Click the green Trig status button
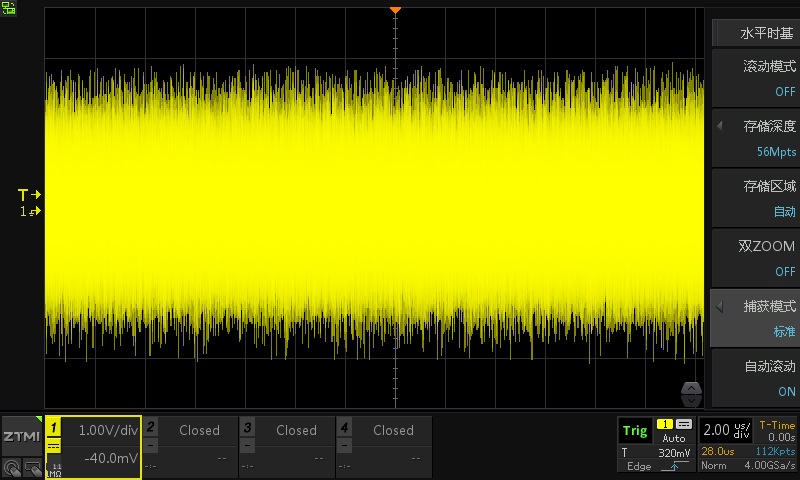The height and width of the screenshot is (480, 800). coord(634,431)
